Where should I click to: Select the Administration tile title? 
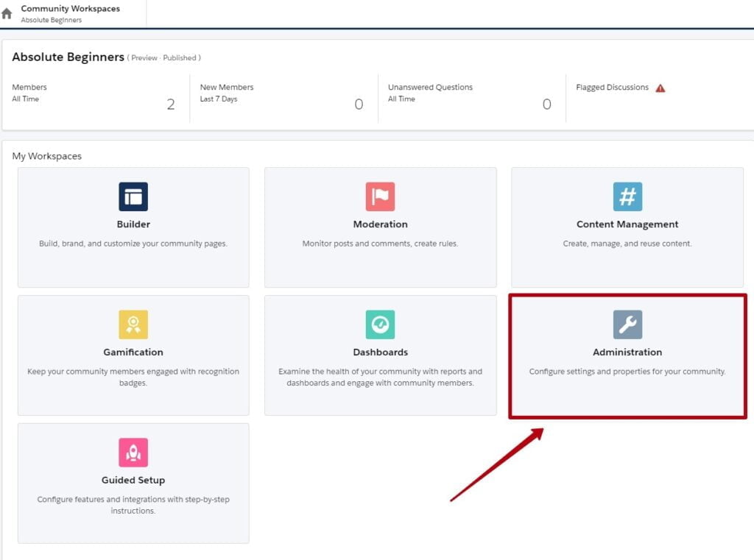click(627, 352)
